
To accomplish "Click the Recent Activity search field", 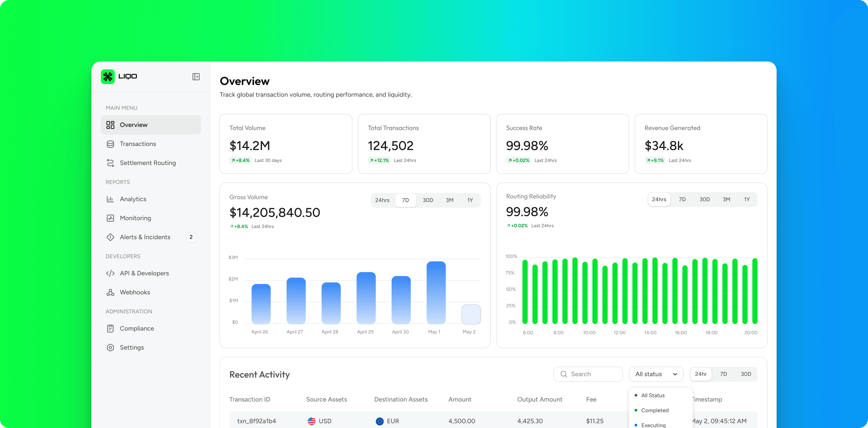I will pyautogui.click(x=588, y=374).
